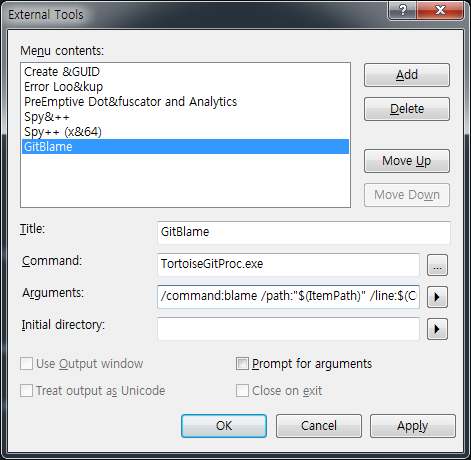471x460 pixels.
Task: Select Create &GUID in menu contents
Action: pyautogui.click(x=185, y=72)
